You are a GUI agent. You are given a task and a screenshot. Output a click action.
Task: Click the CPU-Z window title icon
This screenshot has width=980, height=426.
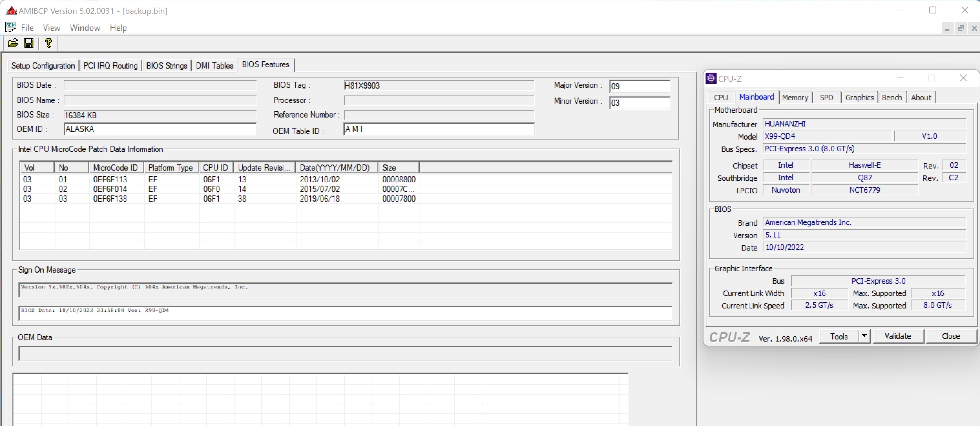[x=711, y=79]
